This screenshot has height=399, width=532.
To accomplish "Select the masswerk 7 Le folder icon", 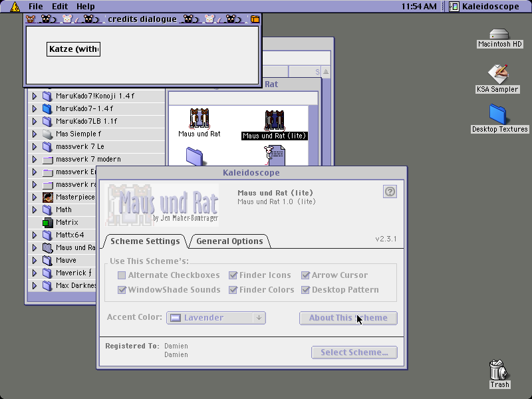I will coord(47,146).
